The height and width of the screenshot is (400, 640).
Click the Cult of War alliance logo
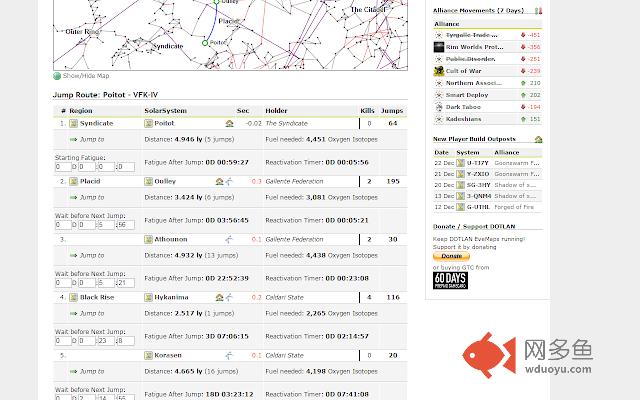439,71
